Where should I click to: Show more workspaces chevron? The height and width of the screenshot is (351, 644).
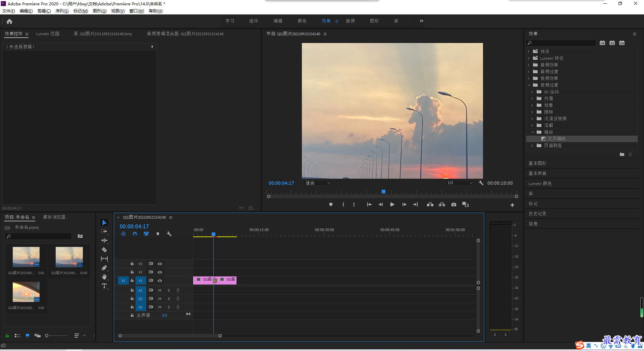click(422, 21)
